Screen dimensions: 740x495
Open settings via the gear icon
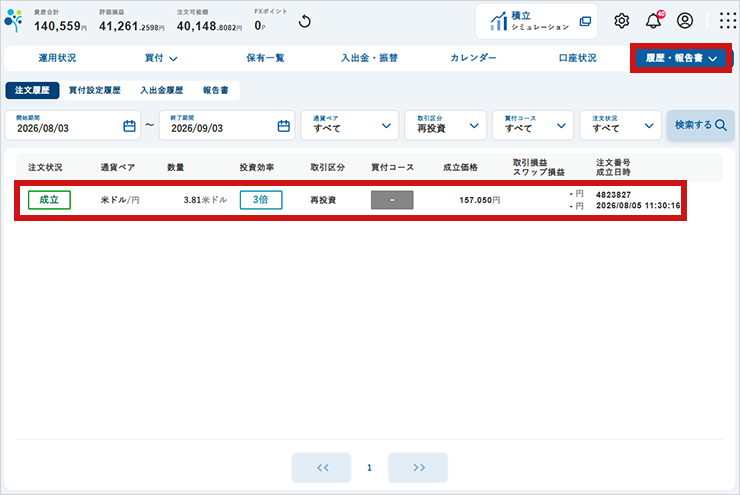tap(622, 21)
